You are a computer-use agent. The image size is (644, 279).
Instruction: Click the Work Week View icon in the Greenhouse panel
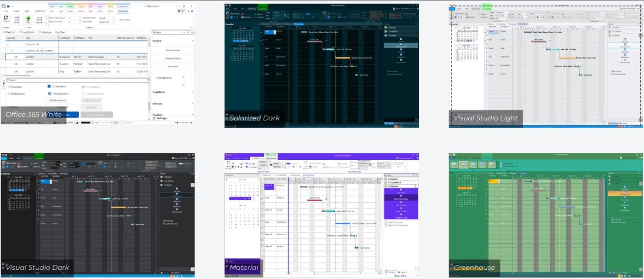(624, 193)
